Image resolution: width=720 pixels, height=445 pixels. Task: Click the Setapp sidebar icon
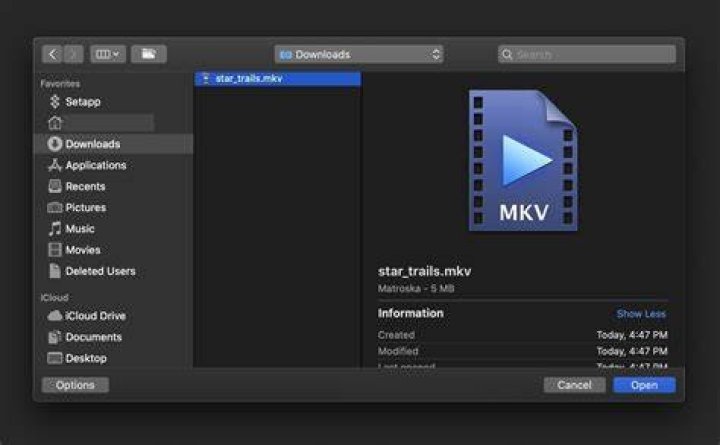coord(55,101)
